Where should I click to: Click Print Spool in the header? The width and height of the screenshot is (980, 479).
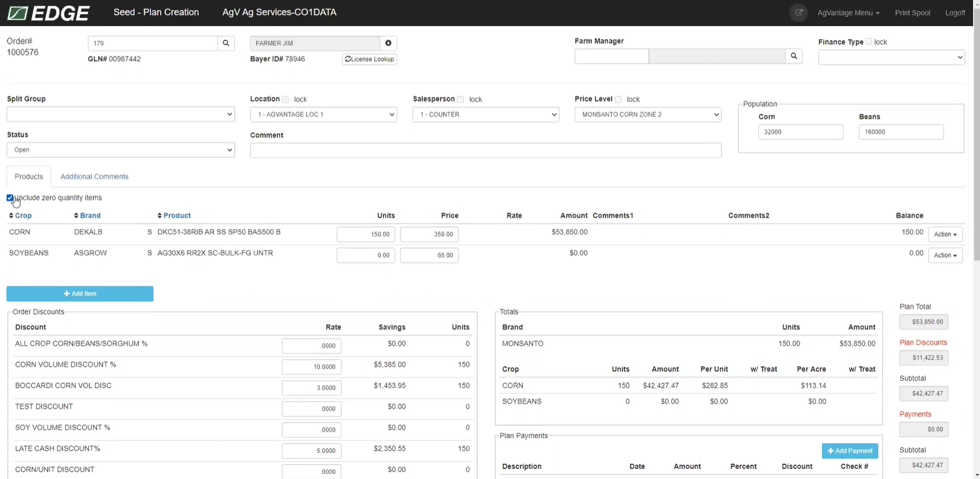[912, 13]
